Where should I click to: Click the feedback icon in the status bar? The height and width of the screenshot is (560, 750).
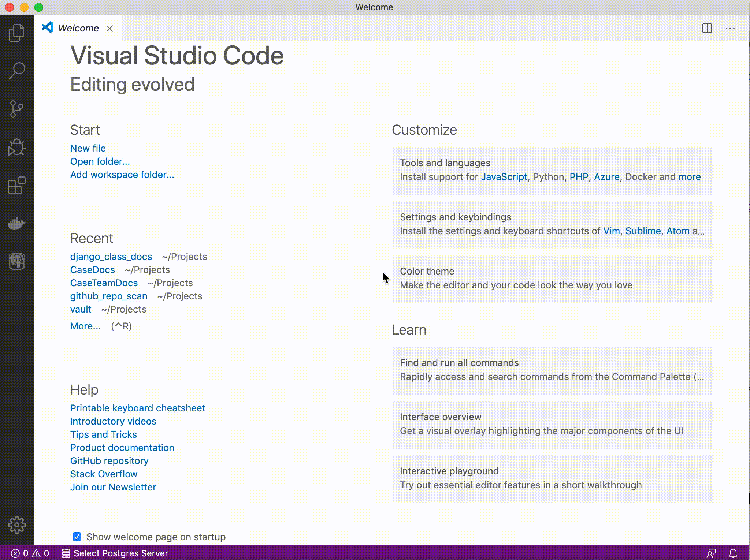coord(712,553)
